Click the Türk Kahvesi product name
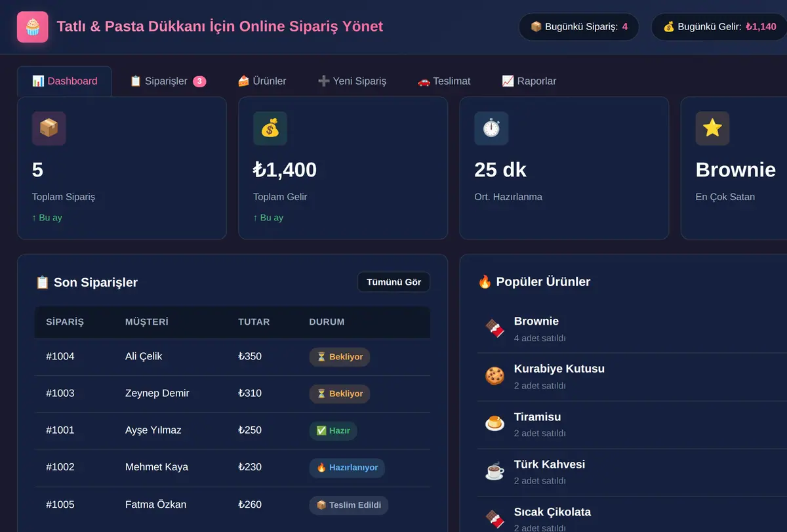Screen dimensions: 787x532 tap(550, 464)
